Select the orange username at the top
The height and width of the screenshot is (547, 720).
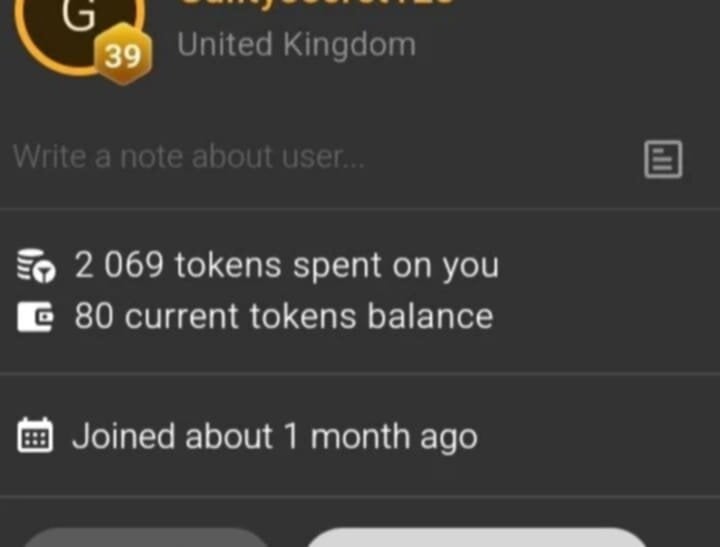pos(317,3)
